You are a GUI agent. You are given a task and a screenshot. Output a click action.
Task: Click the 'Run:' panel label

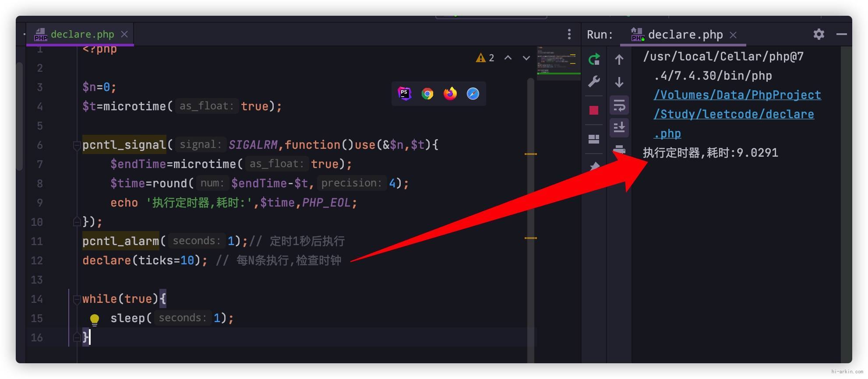[x=600, y=35]
